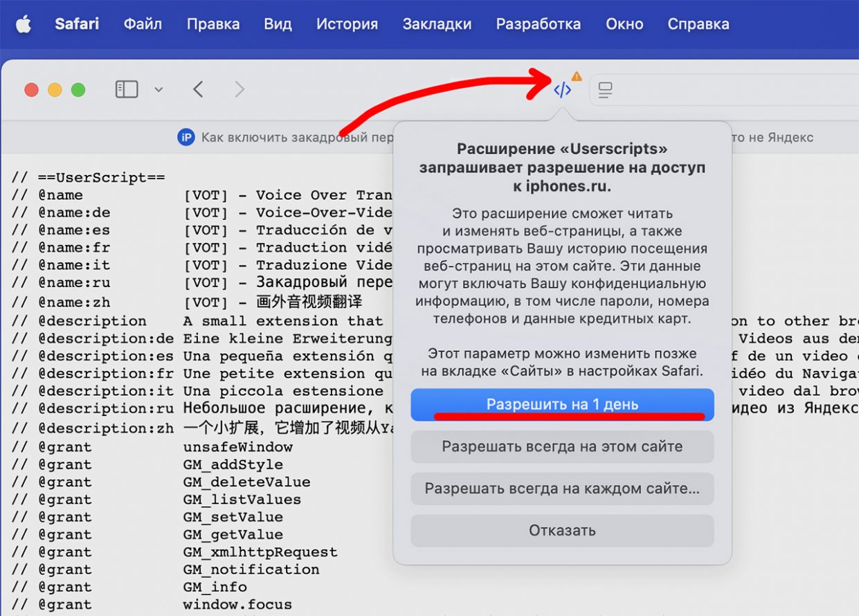The image size is (859, 616).
Task: Open the Вид menu
Action: coord(278,24)
